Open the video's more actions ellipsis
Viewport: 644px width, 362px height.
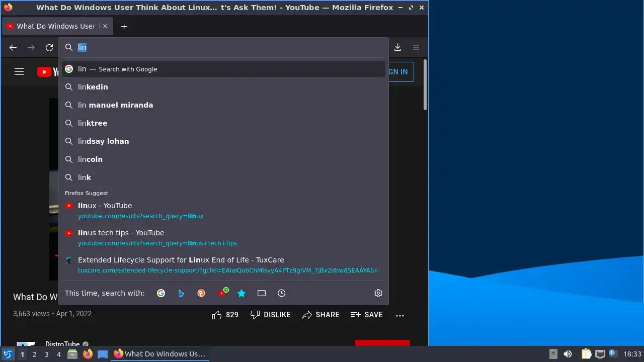(x=400, y=315)
